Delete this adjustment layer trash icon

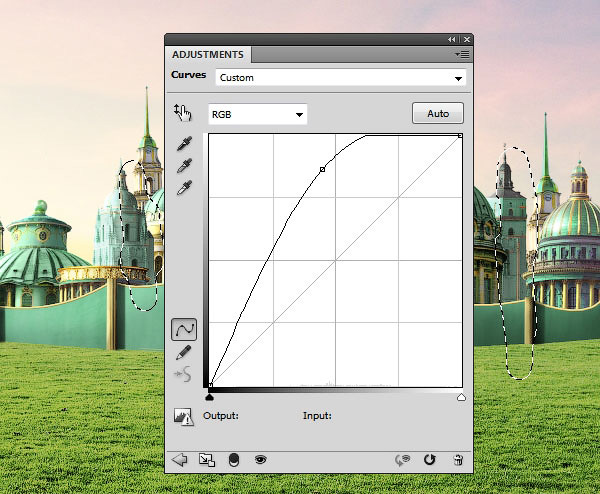tap(458, 459)
